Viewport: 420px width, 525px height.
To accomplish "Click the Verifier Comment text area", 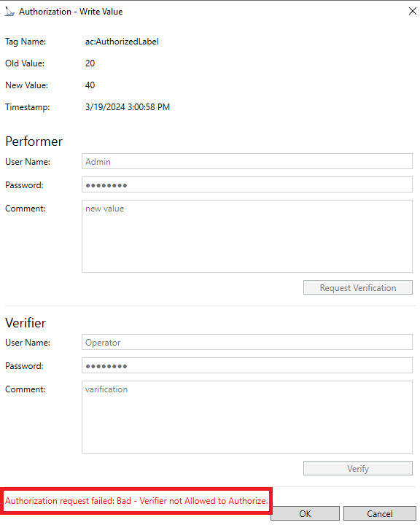I will [247, 417].
